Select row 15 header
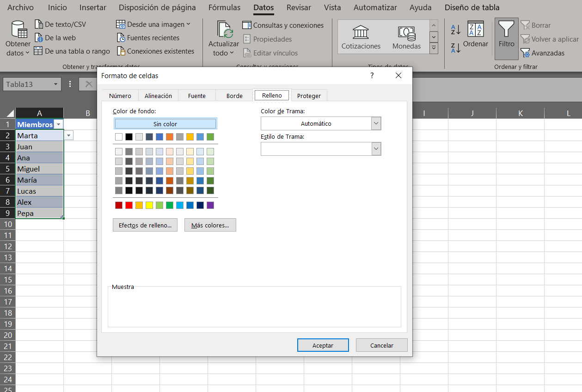This screenshot has height=392, width=582. (x=8, y=280)
